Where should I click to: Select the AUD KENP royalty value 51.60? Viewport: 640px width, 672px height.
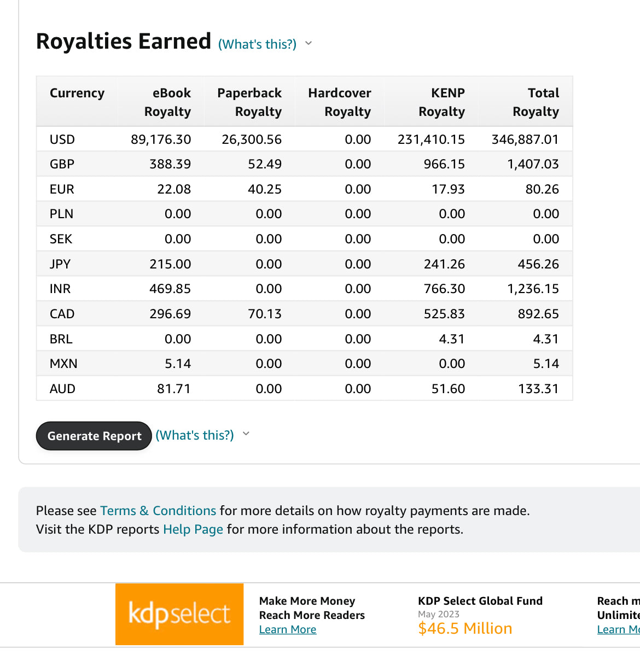[448, 389]
